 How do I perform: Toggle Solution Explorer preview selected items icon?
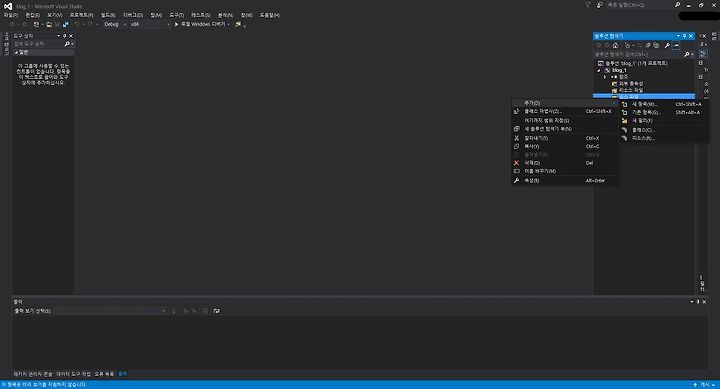click(x=676, y=45)
